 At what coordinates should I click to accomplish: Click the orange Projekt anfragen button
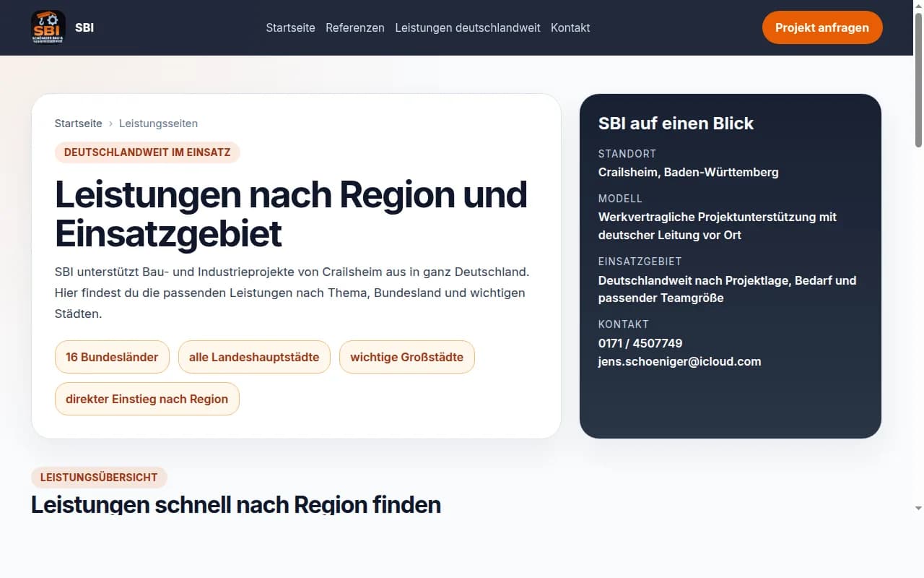821,27
